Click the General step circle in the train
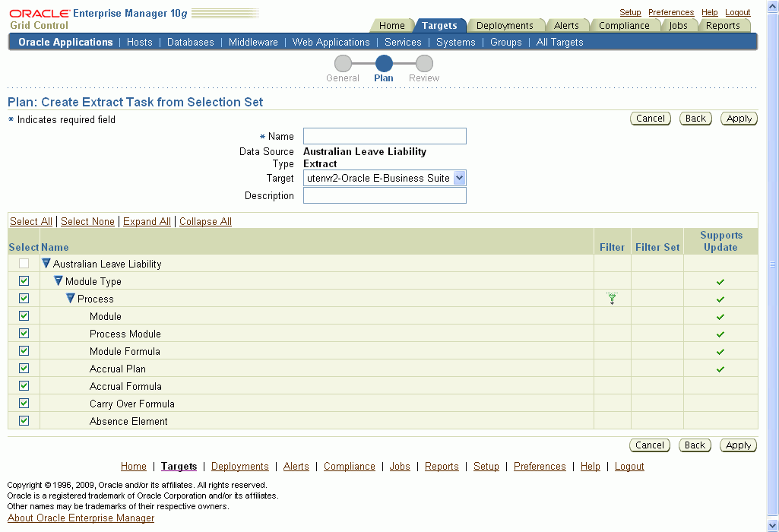Image resolution: width=779 pixels, height=532 pixels. click(343, 64)
